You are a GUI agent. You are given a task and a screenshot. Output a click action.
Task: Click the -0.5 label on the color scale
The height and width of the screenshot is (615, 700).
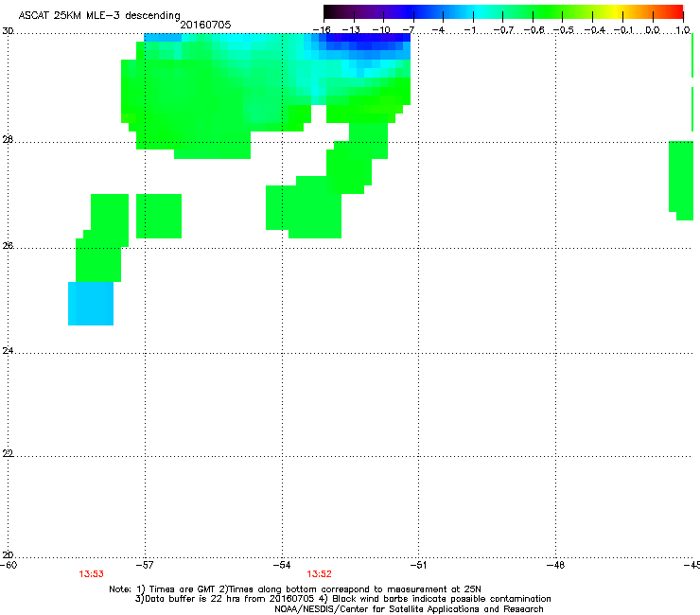[564, 30]
